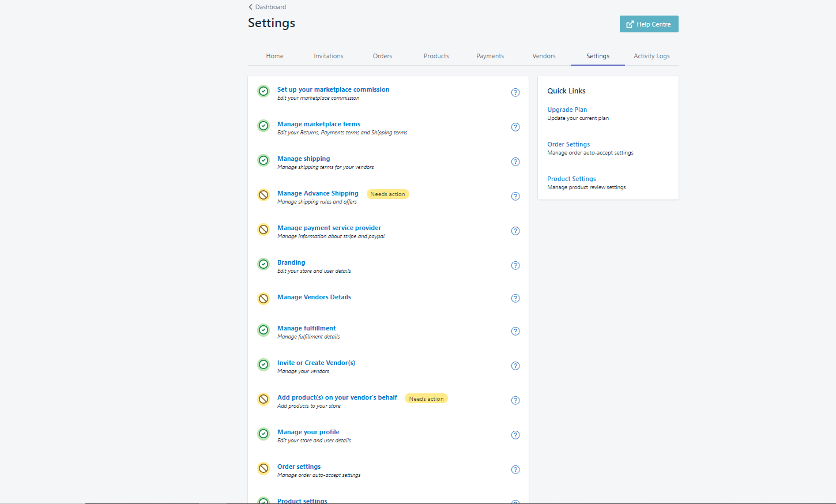The width and height of the screenshot is (836, 504).
Task: Click the Needs action badge on Advance Shipping
Action: [x=387, y=194]
